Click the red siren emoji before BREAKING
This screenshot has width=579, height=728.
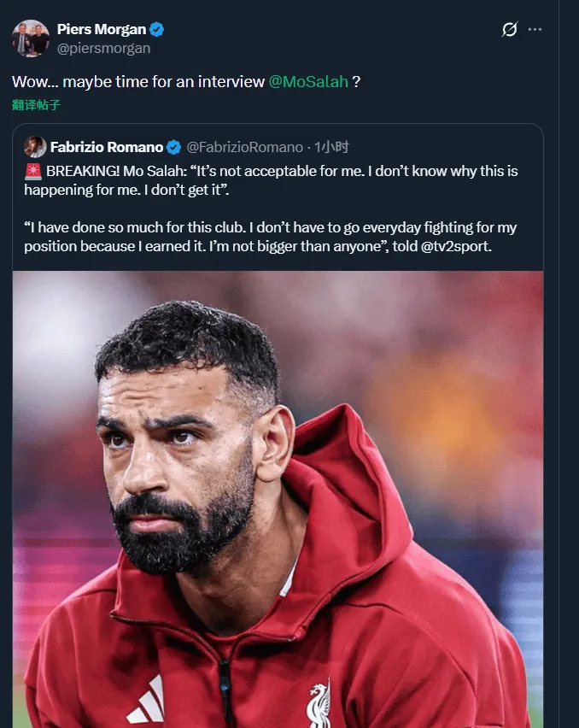34,171
